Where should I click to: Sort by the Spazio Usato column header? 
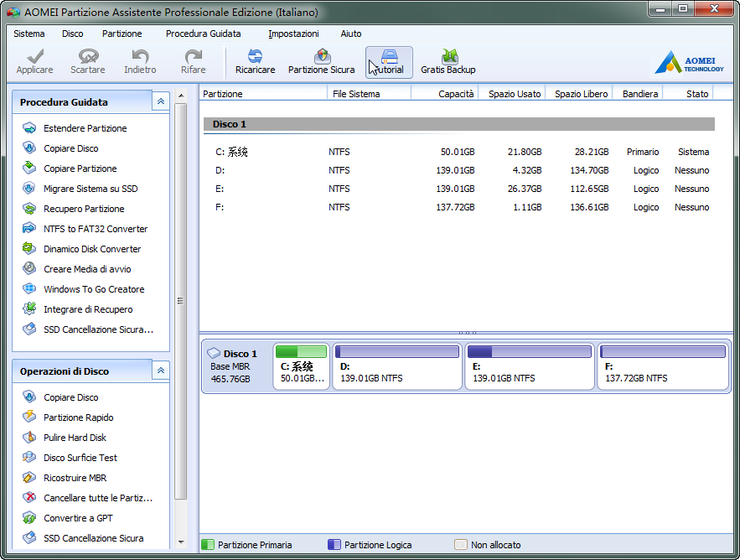point(512,94)
